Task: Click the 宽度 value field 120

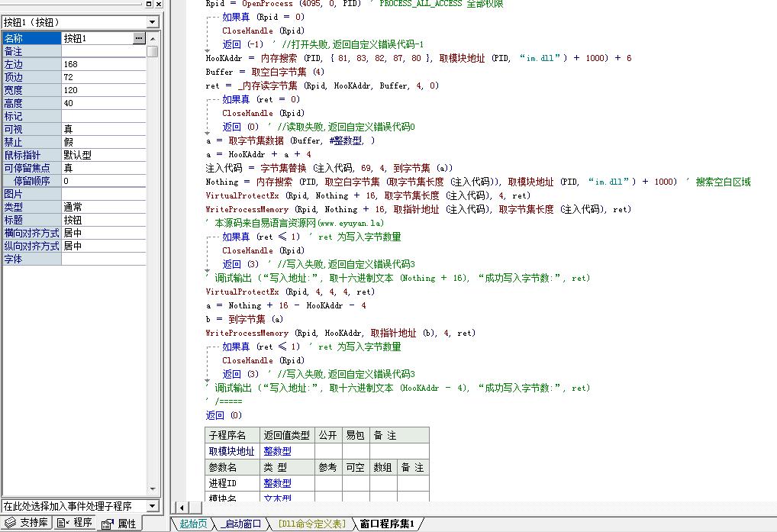Action: [104, 90]
